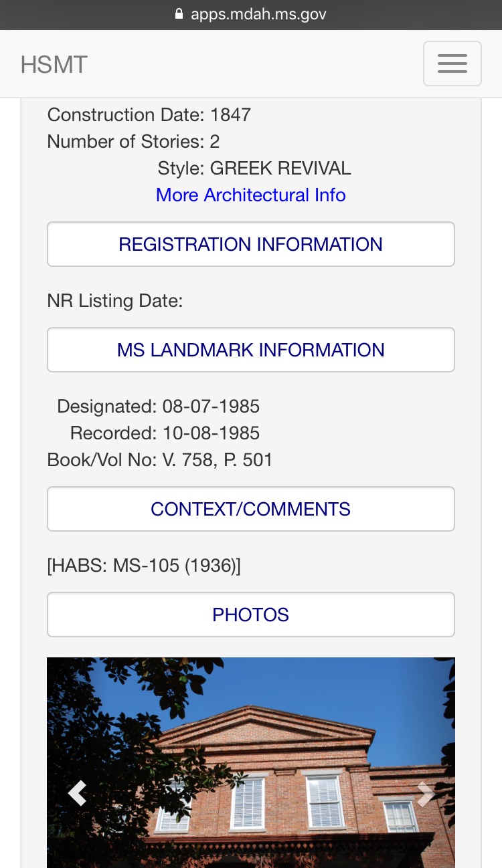Image resolution: width=502 pixels, height=868 pixels.
Task: Open the hamburger navigation menu
Action: [452, 64]
